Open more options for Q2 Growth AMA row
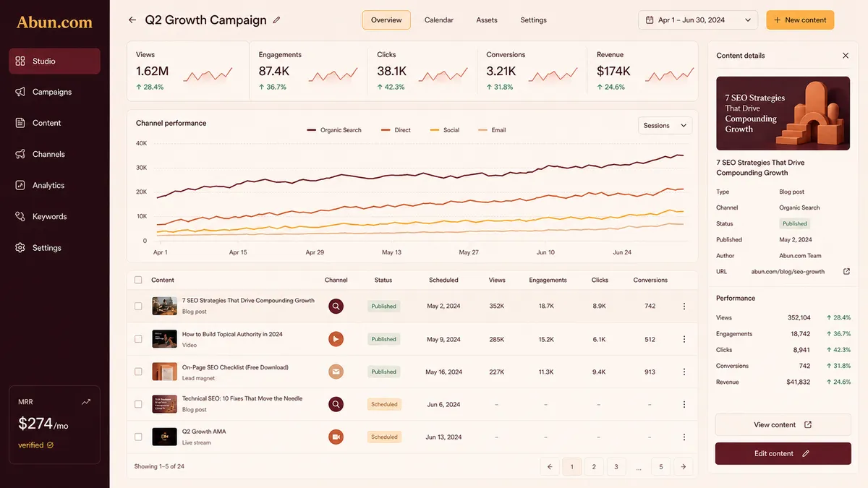868x488 pixels. pyautogui.click(x=684, y=437)
